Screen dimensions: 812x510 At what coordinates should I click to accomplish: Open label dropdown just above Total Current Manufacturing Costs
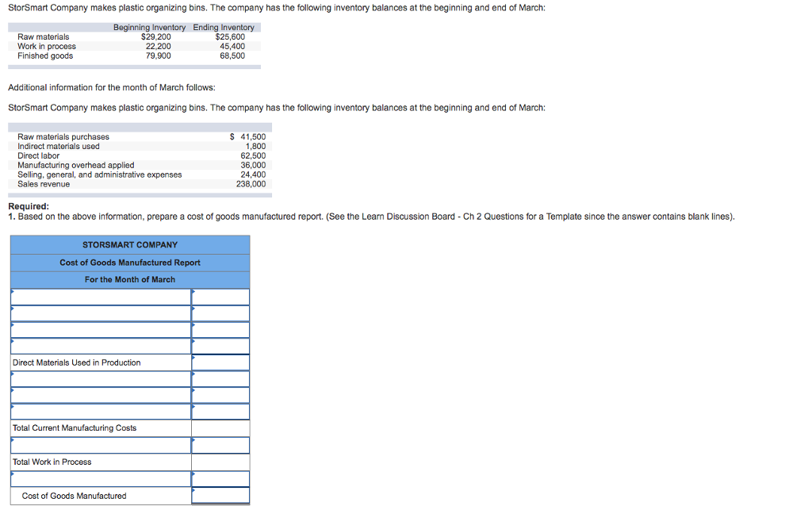coord(101,412)
